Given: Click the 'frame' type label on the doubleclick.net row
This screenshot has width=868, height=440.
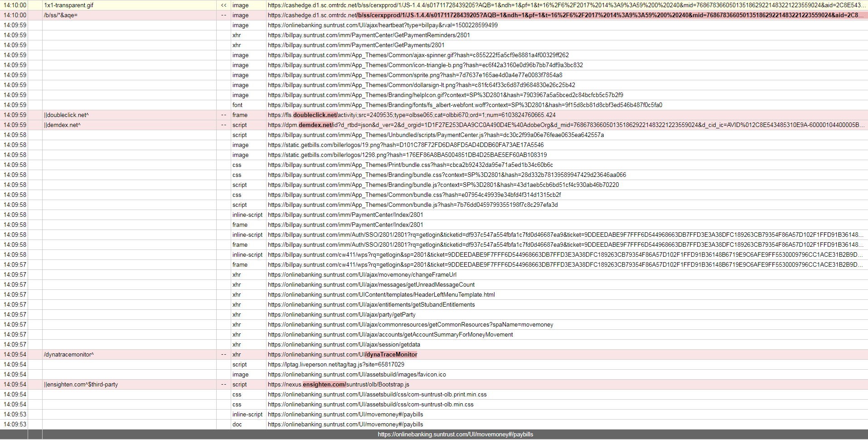Looking at the screenshot, I should (x=239, y=115).
